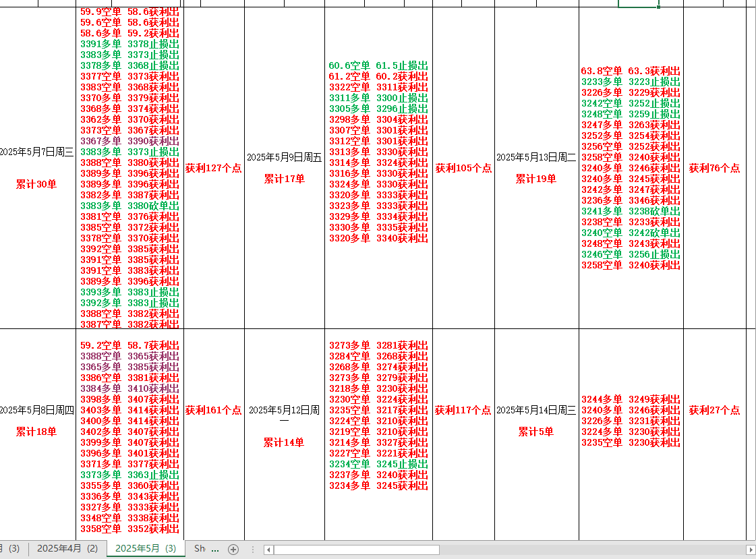Open the partially shown Sh sheet tab

coord(199,548)
